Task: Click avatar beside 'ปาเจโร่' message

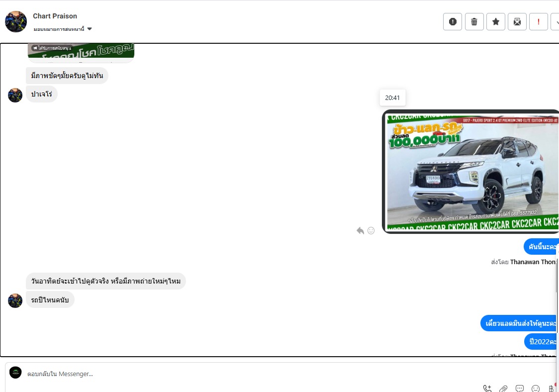Action: pos(15,95)
